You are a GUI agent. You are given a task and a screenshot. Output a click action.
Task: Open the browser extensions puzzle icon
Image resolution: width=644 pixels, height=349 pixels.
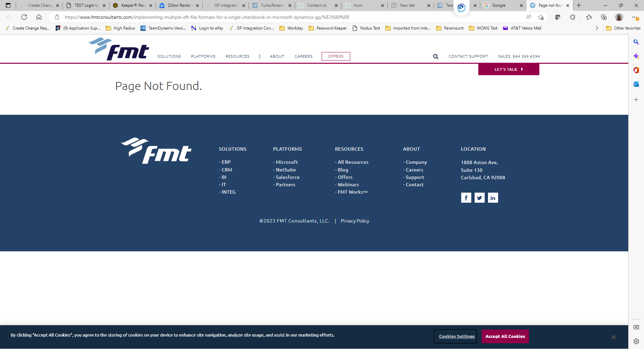[x=573, y=17]
